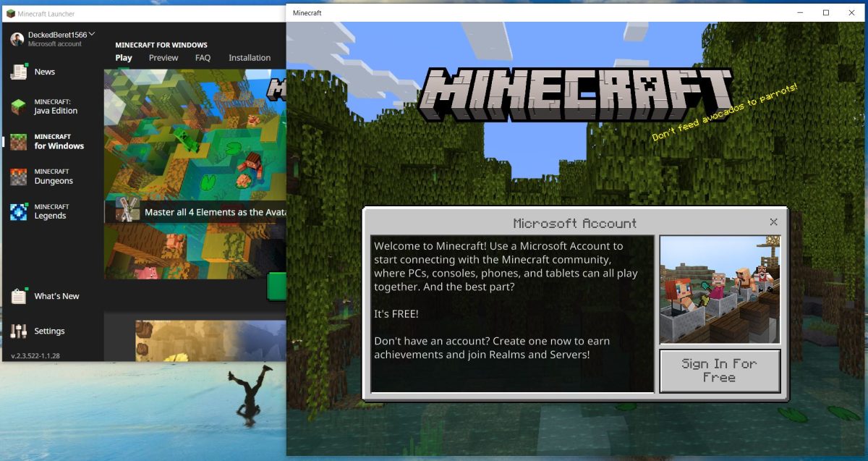Open the FAQ tab
Screen dimensions: 868x461
203,57
